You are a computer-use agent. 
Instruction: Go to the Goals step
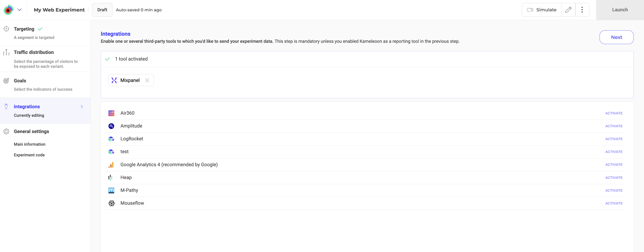[20, 81]
